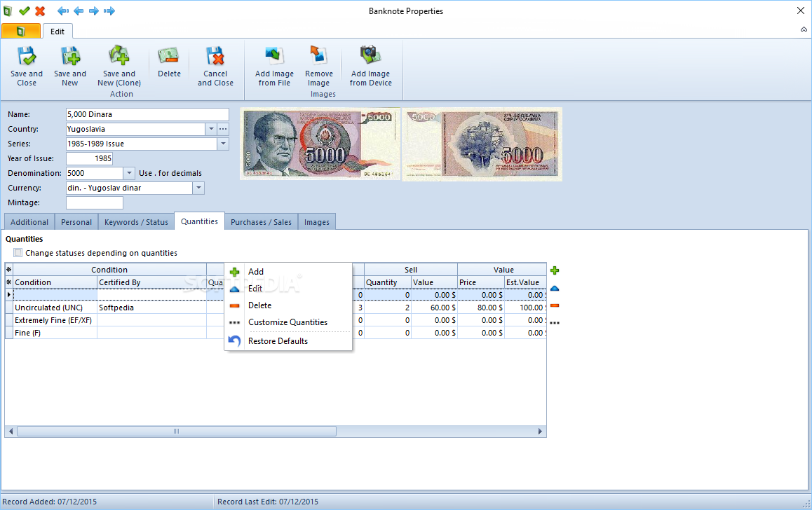Switch to the Purchases / Sales tab
812x510 pixels.
[261, 222]
